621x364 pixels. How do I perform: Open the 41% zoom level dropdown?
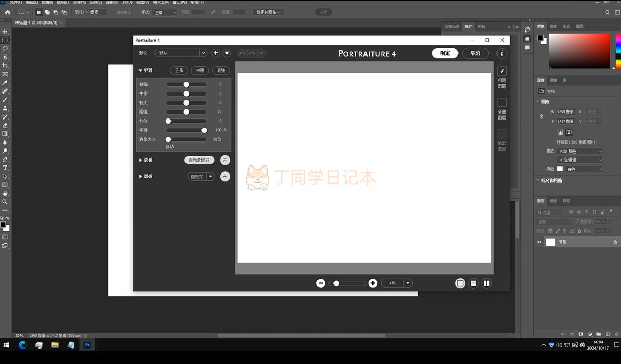point(408,283)
